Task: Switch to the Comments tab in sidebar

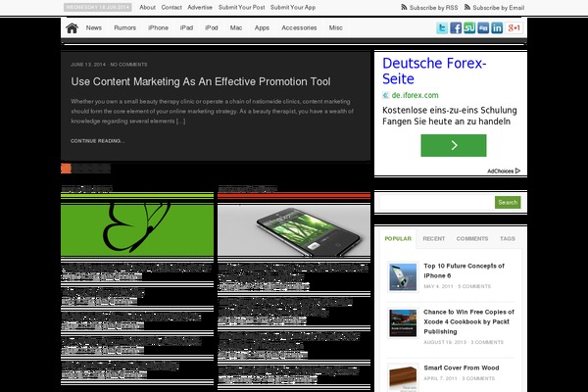Action: tap(471, 238)
